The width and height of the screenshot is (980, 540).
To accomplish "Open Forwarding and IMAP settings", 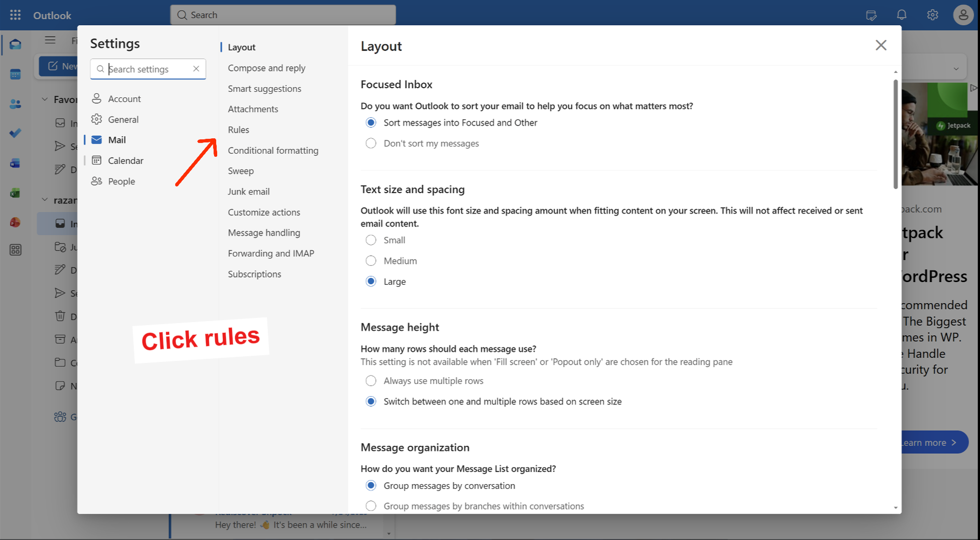I will [271, 253].
